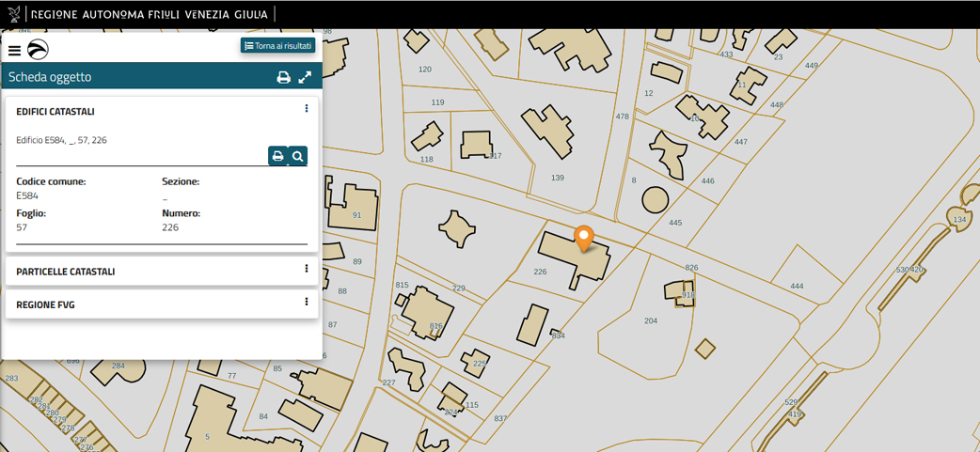
Task: Zoom to Edificio E584 with magnifier icon
Action: (297, 156)
